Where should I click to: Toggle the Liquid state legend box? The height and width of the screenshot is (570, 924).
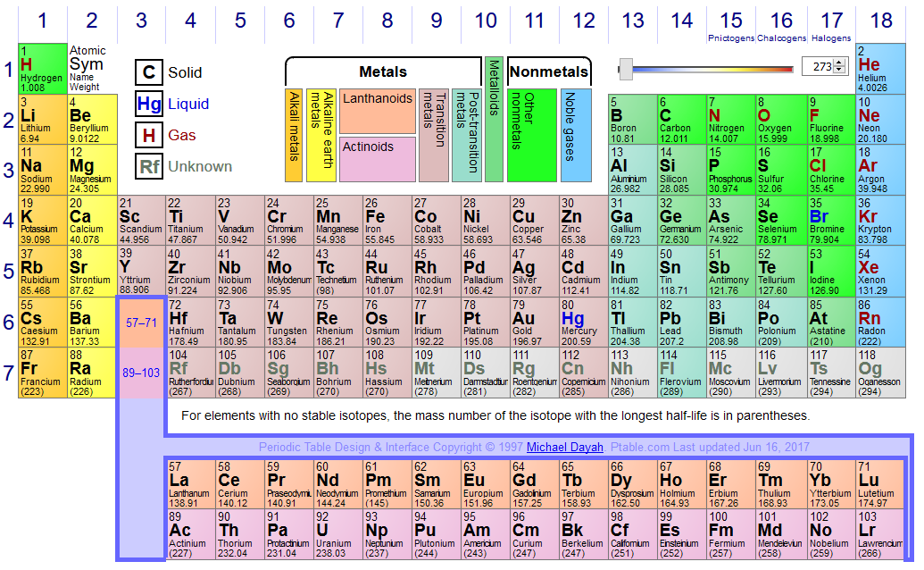pyautogui.click(x=149, y=105)
